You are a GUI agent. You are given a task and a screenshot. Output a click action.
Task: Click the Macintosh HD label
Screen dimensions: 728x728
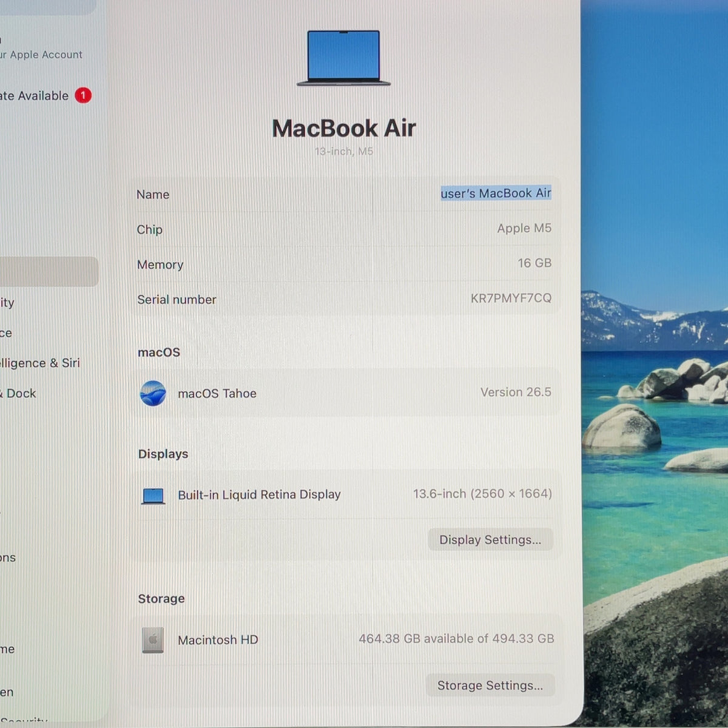pos(218,639)
